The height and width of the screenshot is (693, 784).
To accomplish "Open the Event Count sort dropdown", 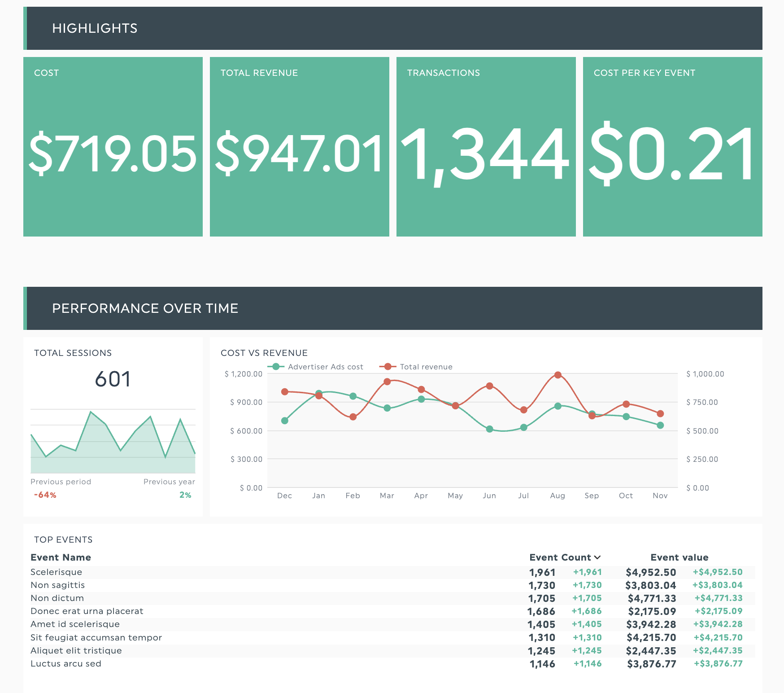I will coord(598,557).
